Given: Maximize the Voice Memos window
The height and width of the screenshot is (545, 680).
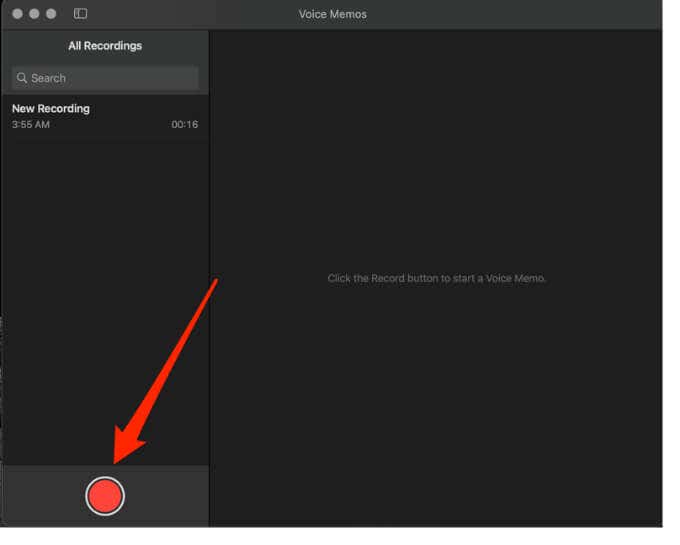Looking at the screenshot, I should click(x=51, y=14).
